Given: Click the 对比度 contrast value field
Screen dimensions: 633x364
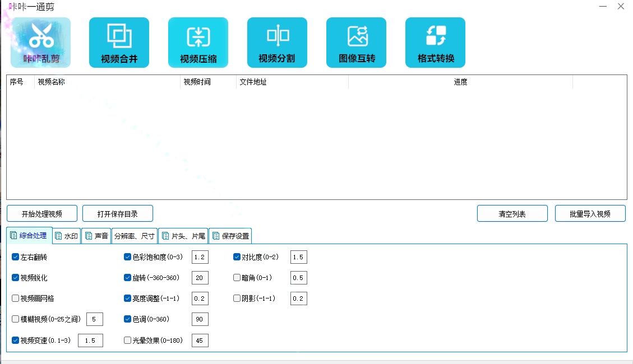Looking at the screenshot, I should click(298, 258).
